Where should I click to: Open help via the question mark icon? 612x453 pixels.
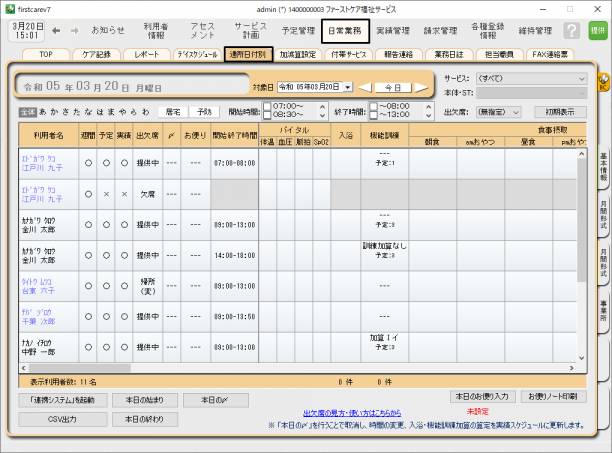tap(571, 31)
